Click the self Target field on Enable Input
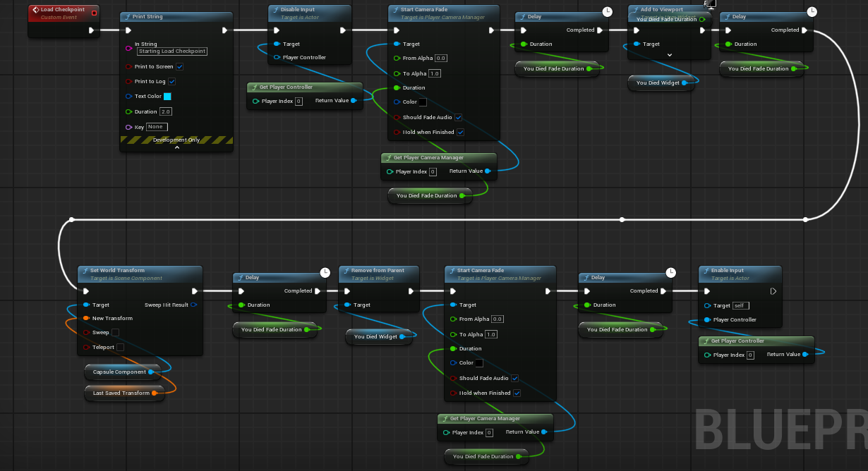 point(740,305)
